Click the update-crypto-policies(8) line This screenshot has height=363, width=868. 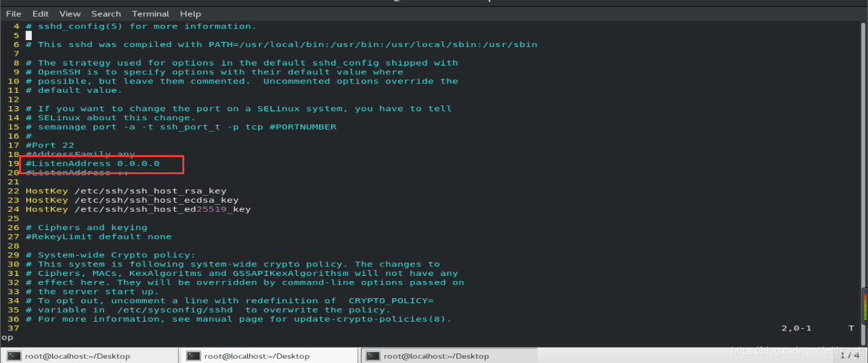click(x=239, y=319)
